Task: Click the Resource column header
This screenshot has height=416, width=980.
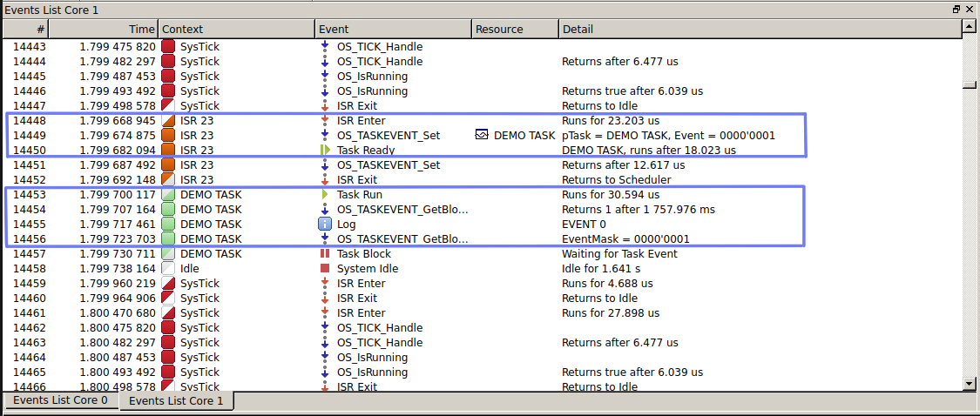Action: tap(514, 30)
